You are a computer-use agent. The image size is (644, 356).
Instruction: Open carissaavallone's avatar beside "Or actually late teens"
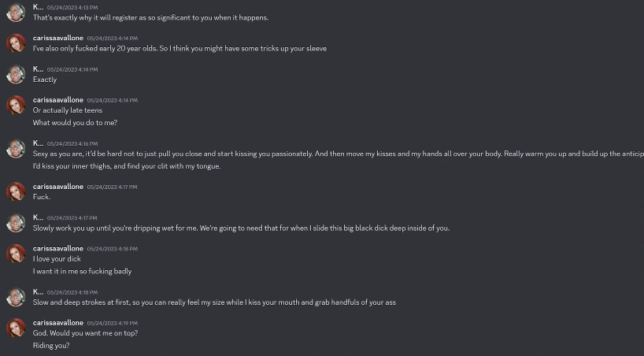pos(16,106)
